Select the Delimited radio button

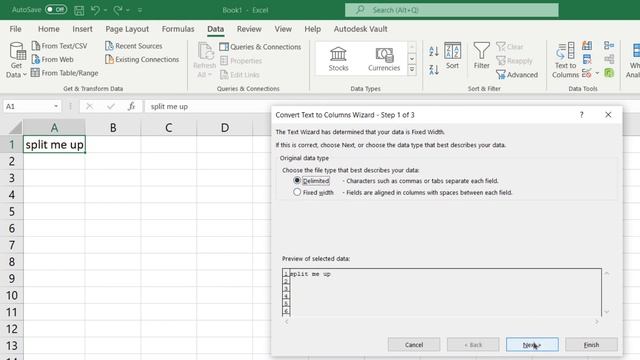(x=297, y=180)
